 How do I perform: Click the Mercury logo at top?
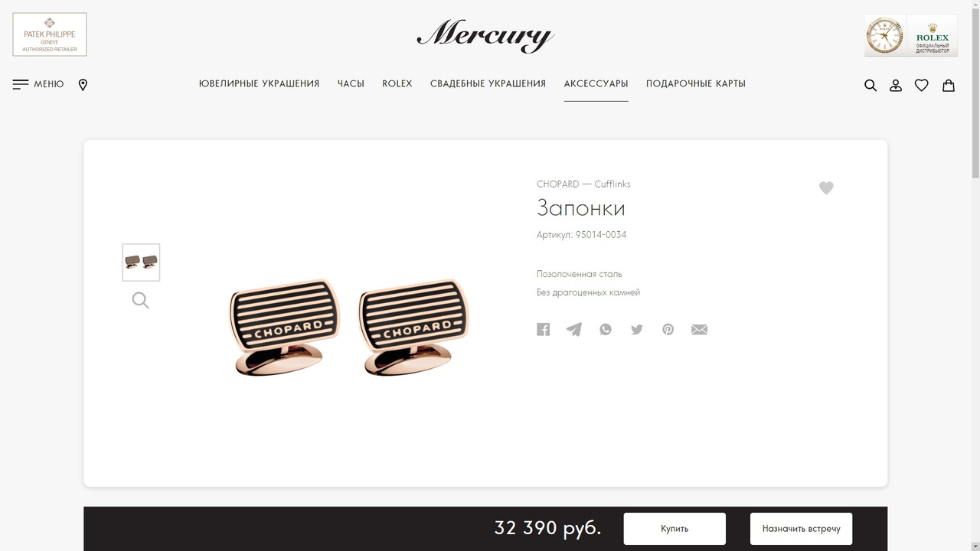coord(486,36)
